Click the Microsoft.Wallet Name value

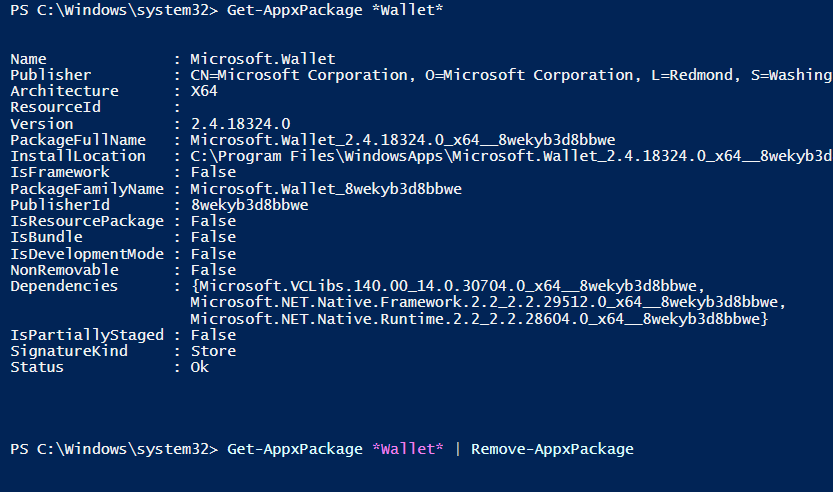[x=249, y=59]
